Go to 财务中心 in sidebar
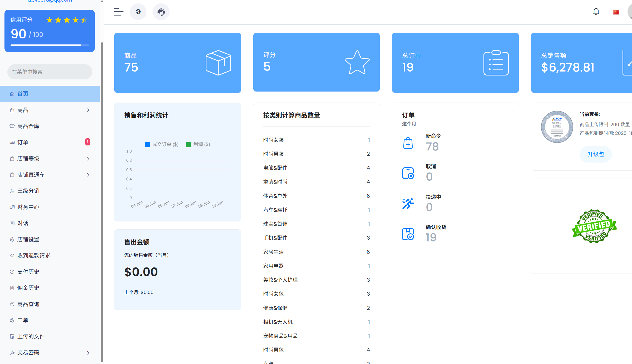632x364 pixels. 28,207
